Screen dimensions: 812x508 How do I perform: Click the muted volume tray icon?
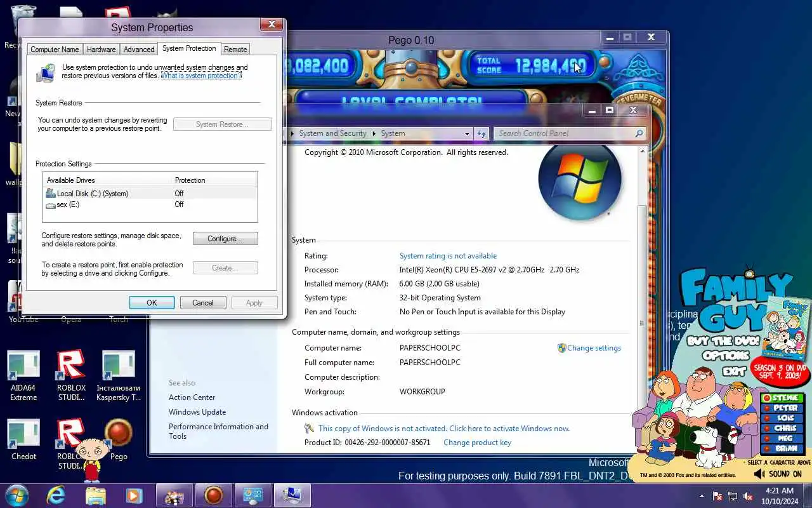(748, 496)
